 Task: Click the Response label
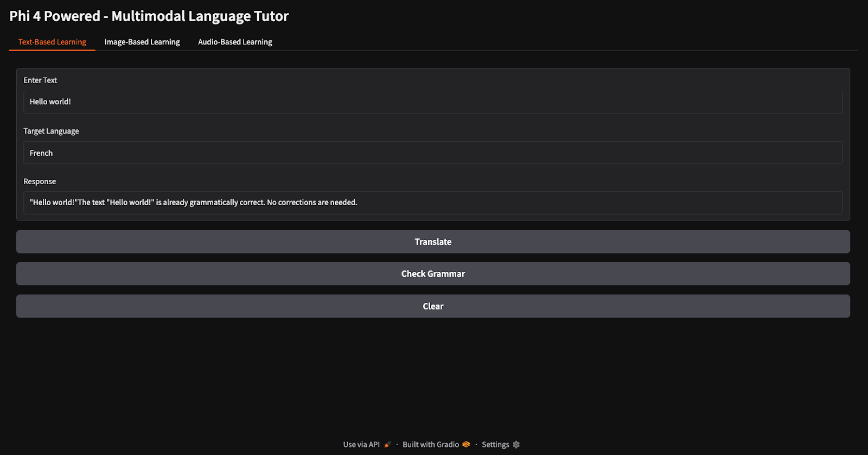[x=40, y=181]
